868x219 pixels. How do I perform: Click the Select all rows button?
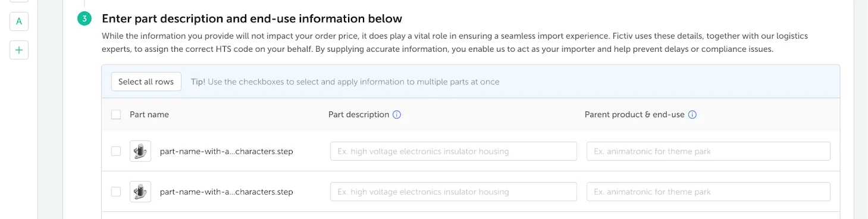146,82
